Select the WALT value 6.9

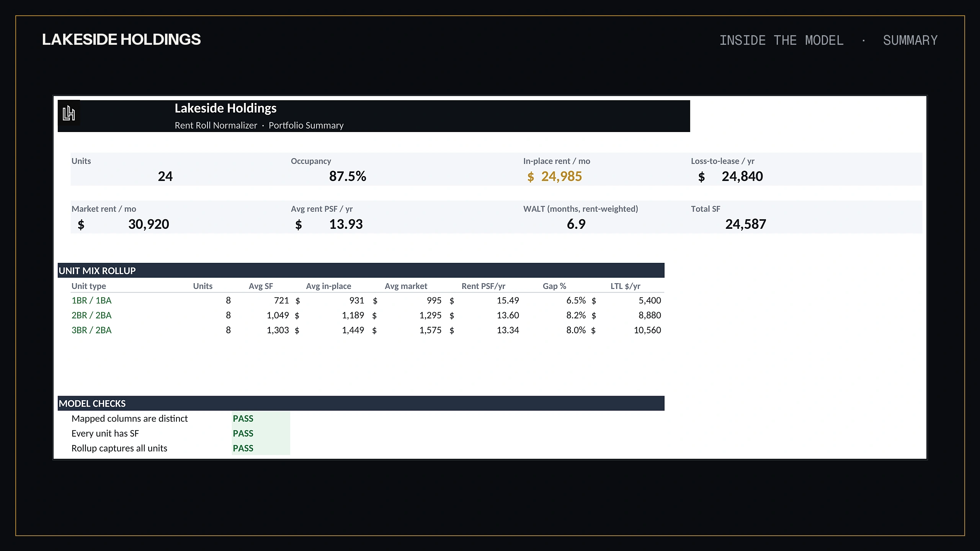576,224
